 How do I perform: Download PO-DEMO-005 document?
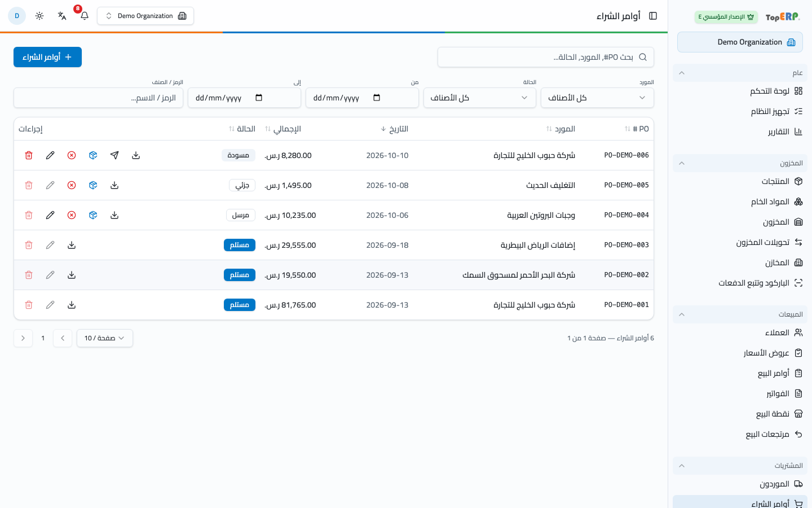[114, 185]
